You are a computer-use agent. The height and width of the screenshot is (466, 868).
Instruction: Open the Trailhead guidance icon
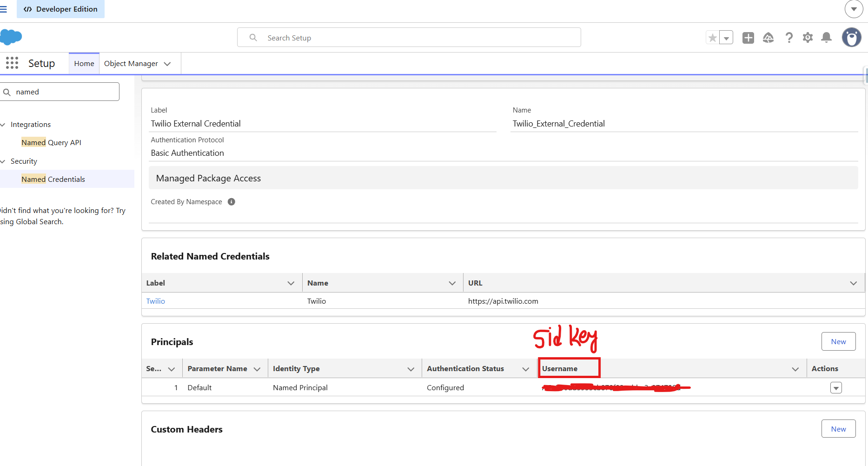coord(768,38)
